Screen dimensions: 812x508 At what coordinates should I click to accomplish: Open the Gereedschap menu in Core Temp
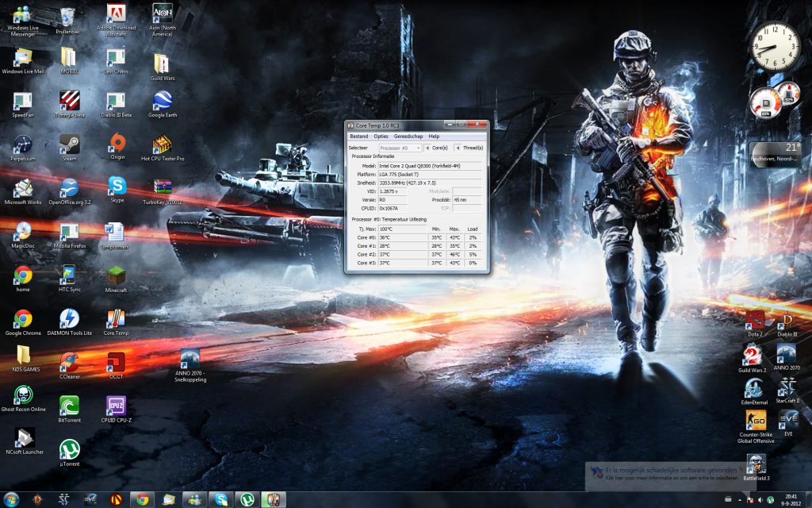coord(408,137)
